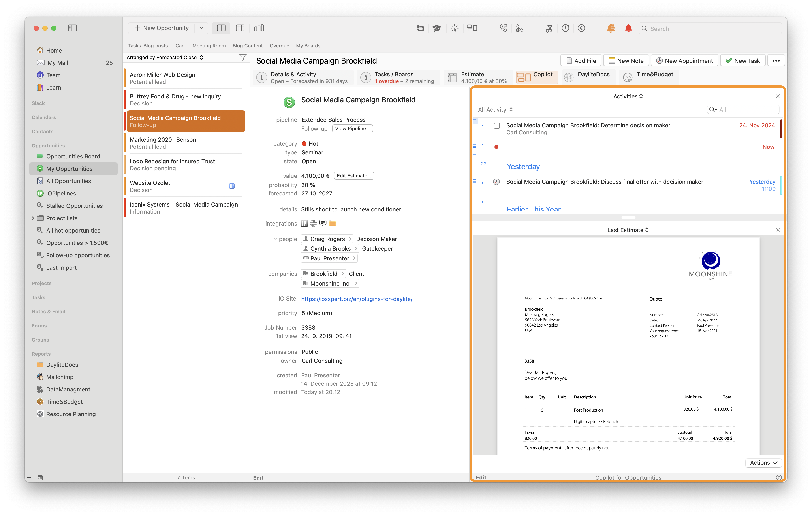Viewport: 812px width, 515px height.
Task: Click the sparkle toolbar icon
Action: click(x=455, y=28)
